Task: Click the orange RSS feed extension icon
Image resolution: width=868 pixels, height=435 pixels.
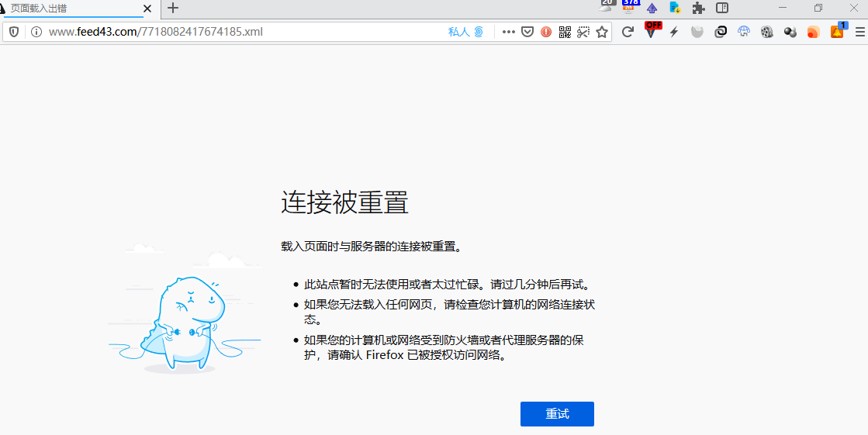Action: 813,32
